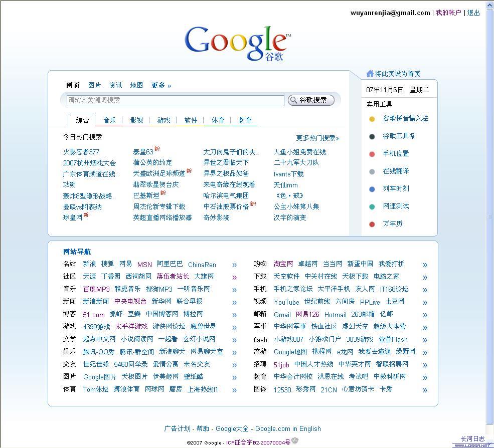Viewport: 494px width, 448px height.
Task: Select the 影视 hot-search tab
Action: click(137, 120)
